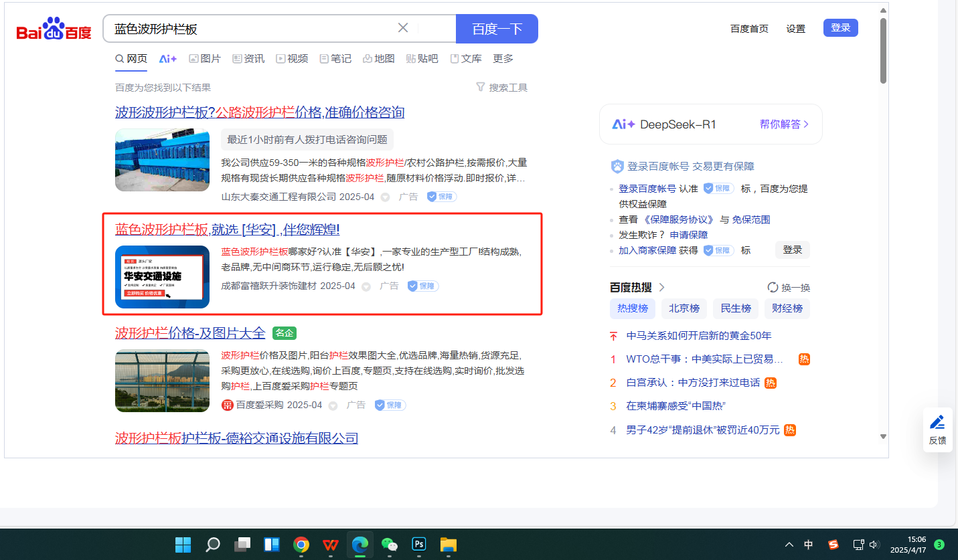Open WPS Office in taskbar
958x560 pixels.
point(331,545)
